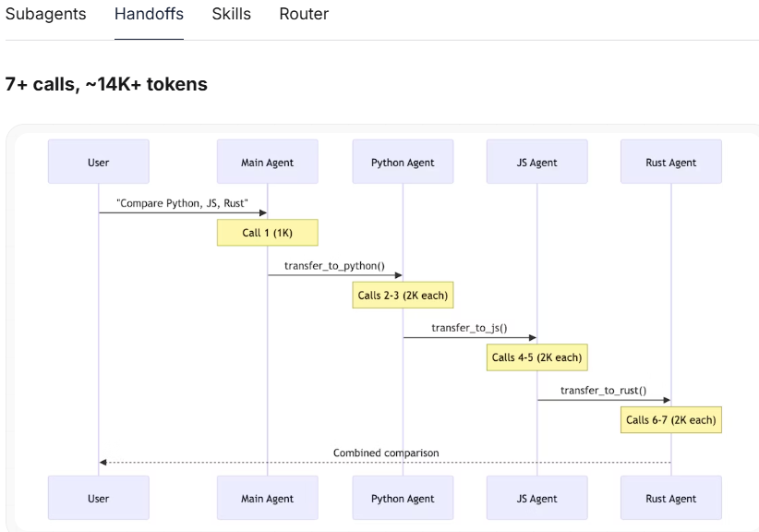
Task: Click the transfer_to_python() arrow label
Action: 334,266
